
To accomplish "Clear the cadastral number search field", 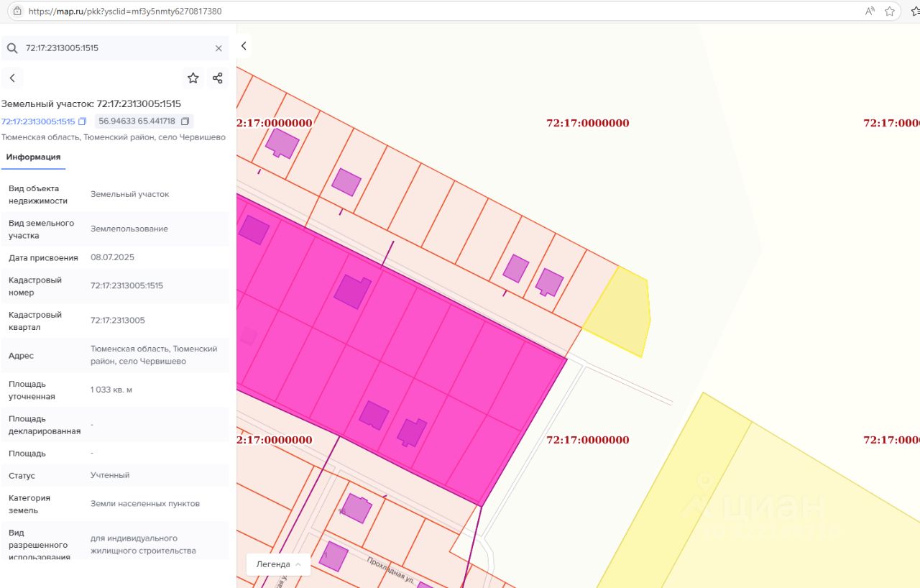I will point(218,48).
